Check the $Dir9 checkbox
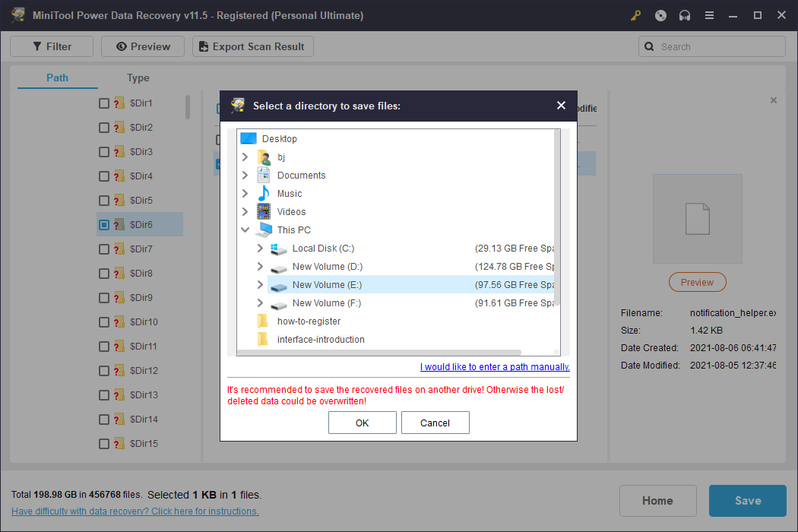The width and height of the screenshot is (798, 532). pyautogui.click(x=104, y=298)
